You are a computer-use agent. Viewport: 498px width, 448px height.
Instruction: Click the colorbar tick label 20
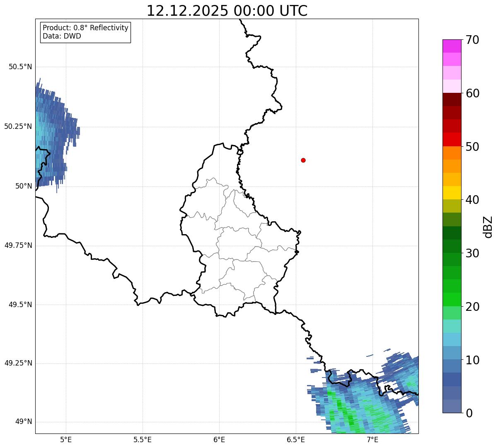[x=472, y=307]
